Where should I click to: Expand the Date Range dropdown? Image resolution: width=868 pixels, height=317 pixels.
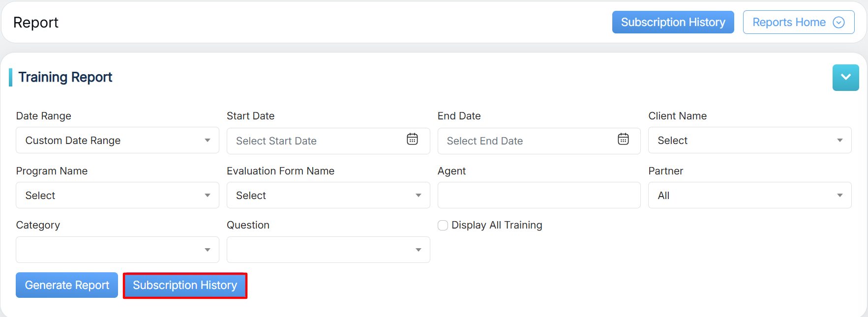coord(117,141)
